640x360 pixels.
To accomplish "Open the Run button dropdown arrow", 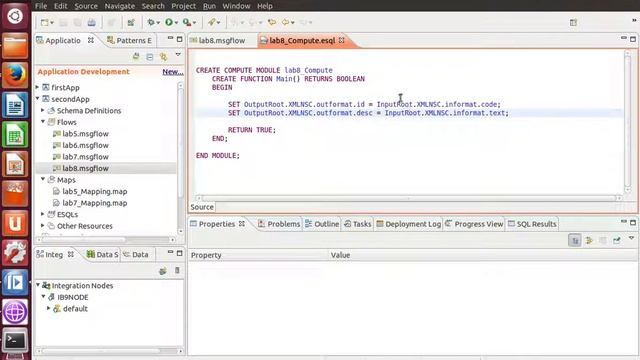I will pyautogui.click(x=176, y=23).
